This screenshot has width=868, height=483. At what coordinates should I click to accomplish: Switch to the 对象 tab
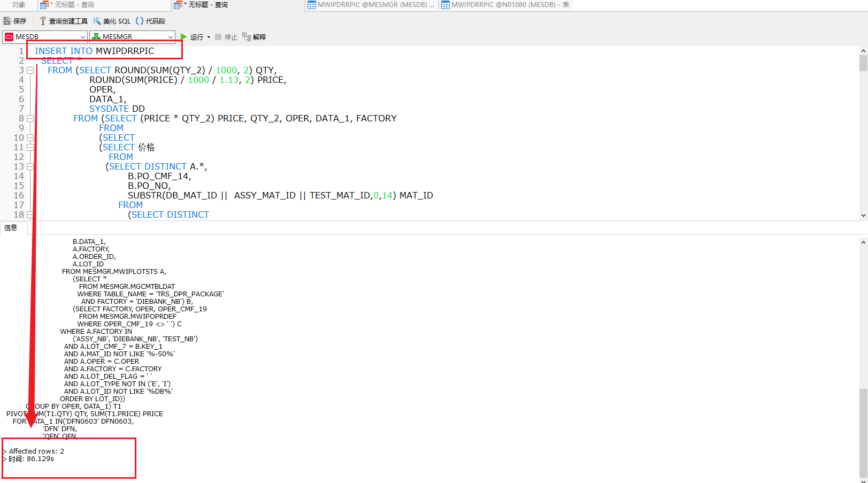pyautogui.click(x=18, y=5)
